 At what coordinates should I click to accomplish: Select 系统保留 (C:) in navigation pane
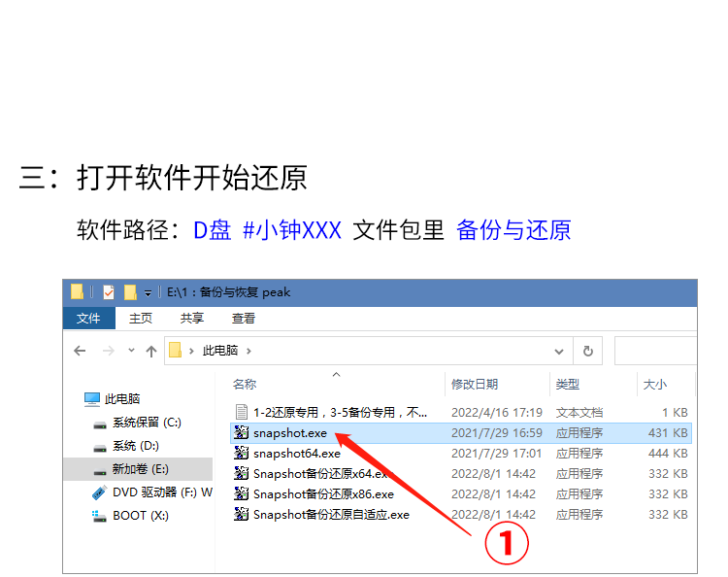146,423
